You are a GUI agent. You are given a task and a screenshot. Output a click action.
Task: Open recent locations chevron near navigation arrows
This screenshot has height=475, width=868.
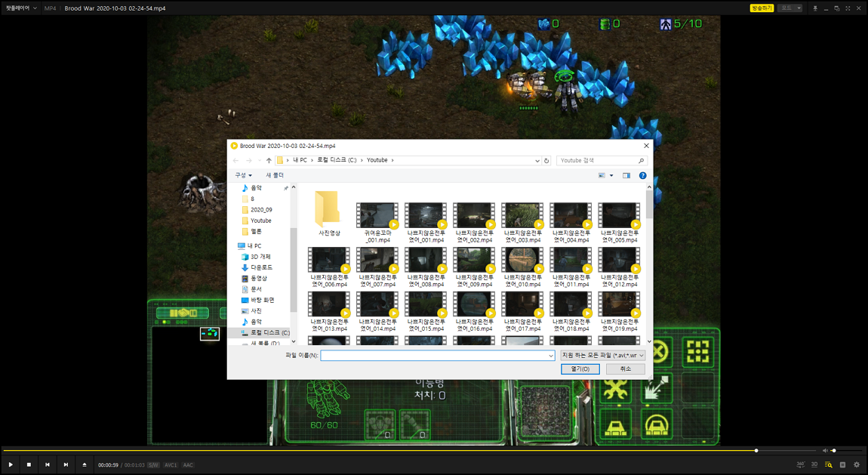pos(260,161)
